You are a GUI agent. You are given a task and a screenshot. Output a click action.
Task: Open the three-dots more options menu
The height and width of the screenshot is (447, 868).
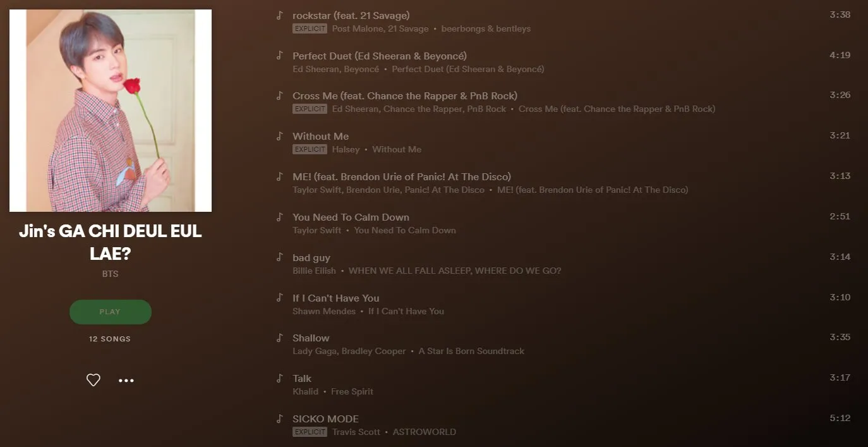point(126,381)
